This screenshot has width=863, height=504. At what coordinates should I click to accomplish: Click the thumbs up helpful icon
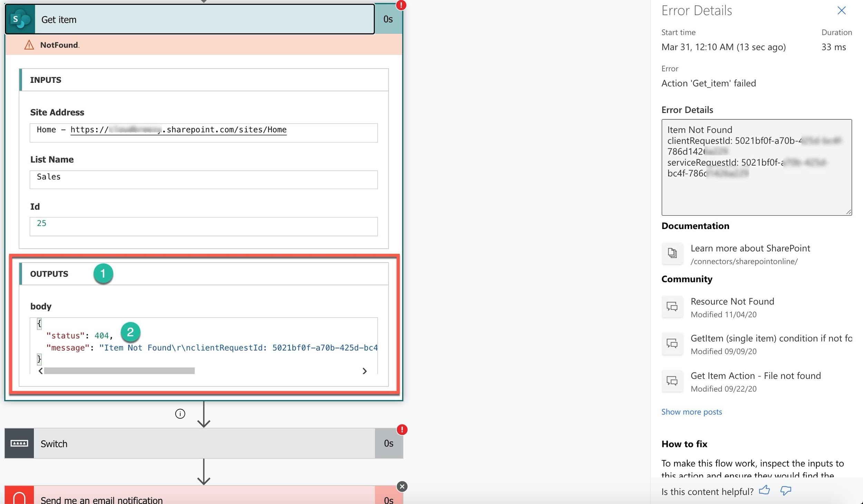pos(764,490)
